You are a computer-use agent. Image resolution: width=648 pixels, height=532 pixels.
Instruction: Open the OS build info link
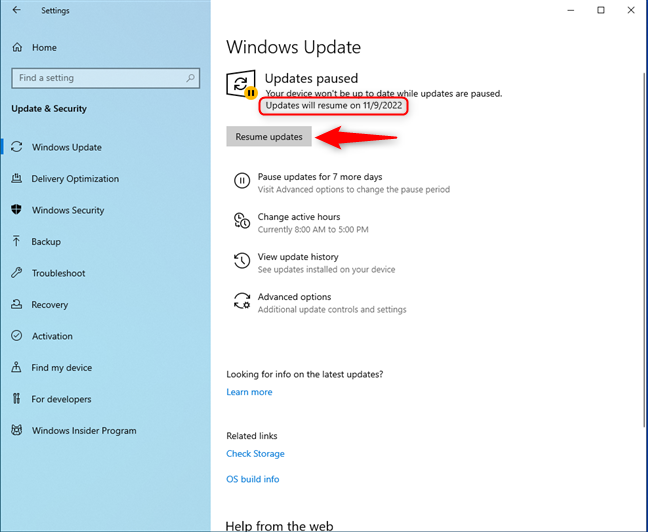[x=253, y=479]
